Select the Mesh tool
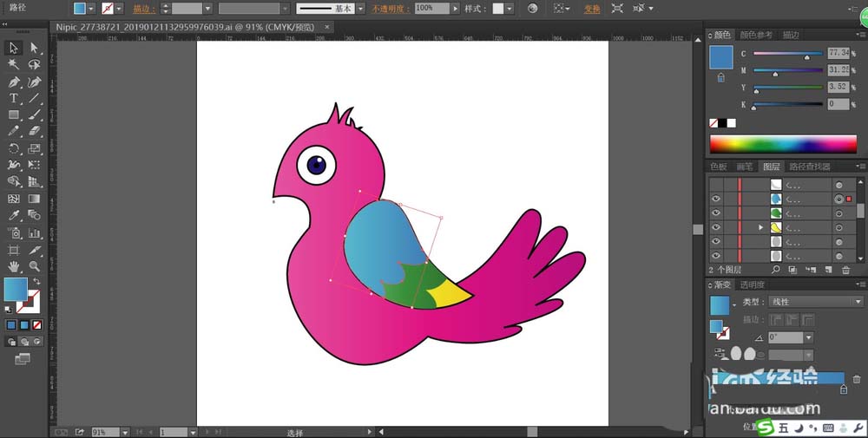Image resolution: width=868 pixels, height=438 pixels. pos(14,199)
